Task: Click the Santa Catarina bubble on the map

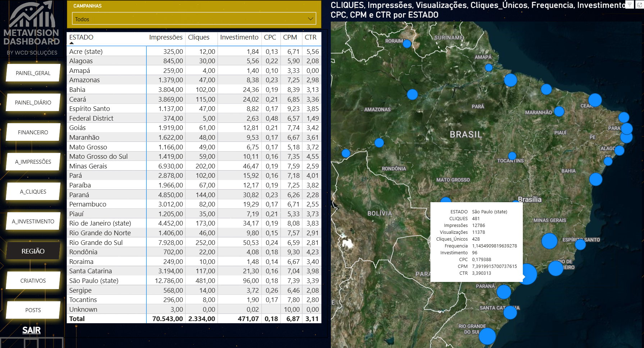Action: (510, 312)
